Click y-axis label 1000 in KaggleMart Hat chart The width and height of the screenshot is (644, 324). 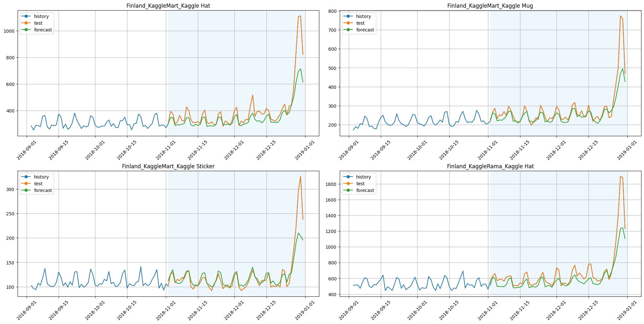(10, 31)
